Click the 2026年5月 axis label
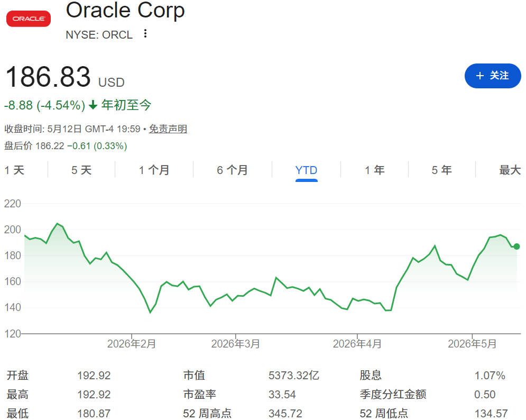 click(x=472, y=344)
